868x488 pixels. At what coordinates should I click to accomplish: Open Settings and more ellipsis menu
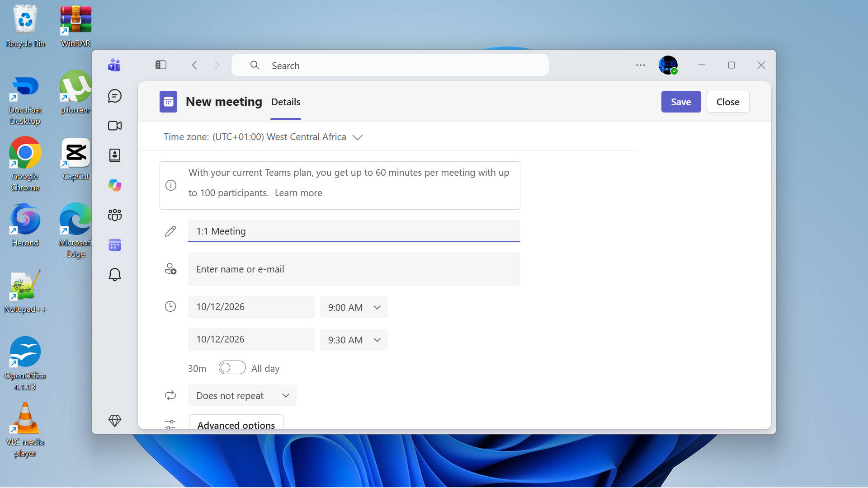pos(641,65)
